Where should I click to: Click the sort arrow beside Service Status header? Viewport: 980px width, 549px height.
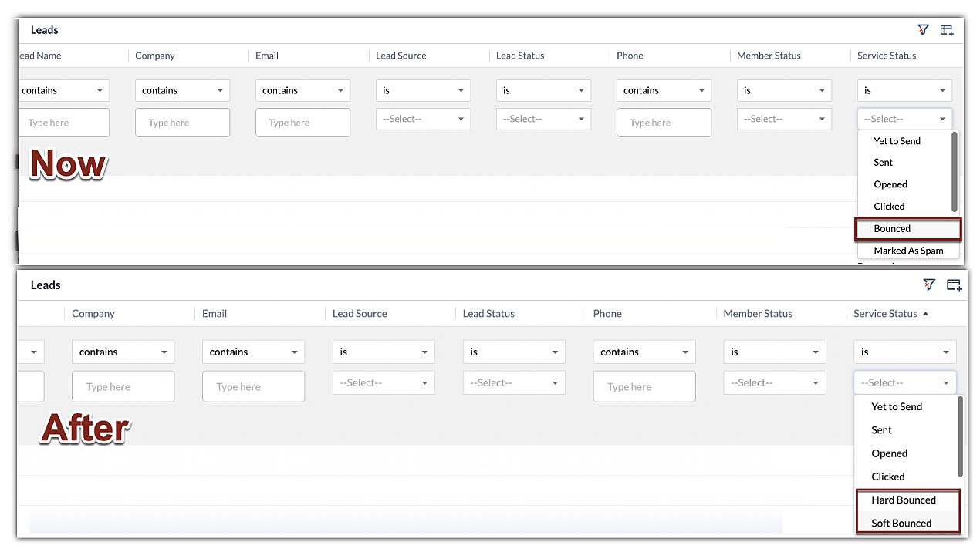pos(925,314)
